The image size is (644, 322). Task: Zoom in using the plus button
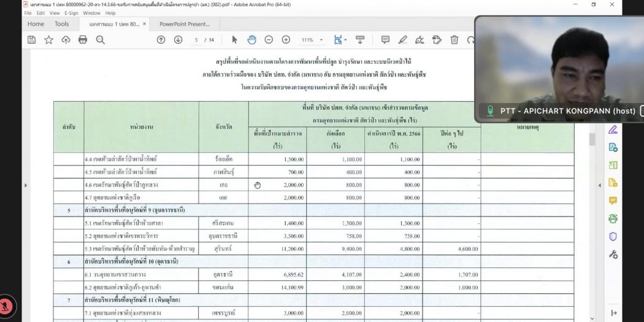point(286,40)
